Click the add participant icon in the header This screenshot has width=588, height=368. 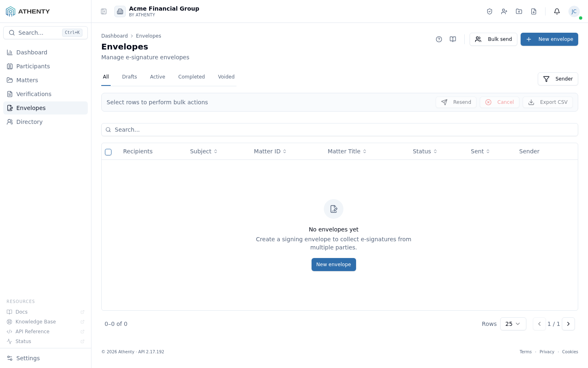click(504, 11)
